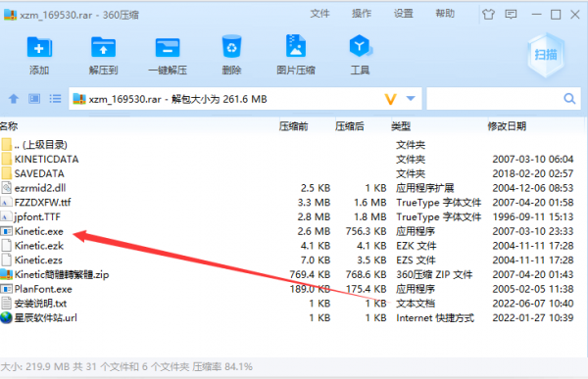Open the feedback message icon in title bar
The image size is (588, 379).
pos(511,15)
